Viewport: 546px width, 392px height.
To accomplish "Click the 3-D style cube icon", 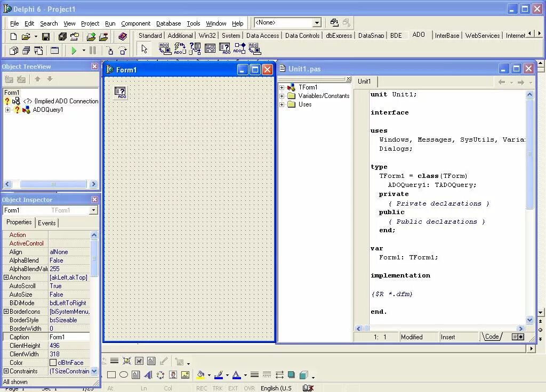I will coord(303,375).
